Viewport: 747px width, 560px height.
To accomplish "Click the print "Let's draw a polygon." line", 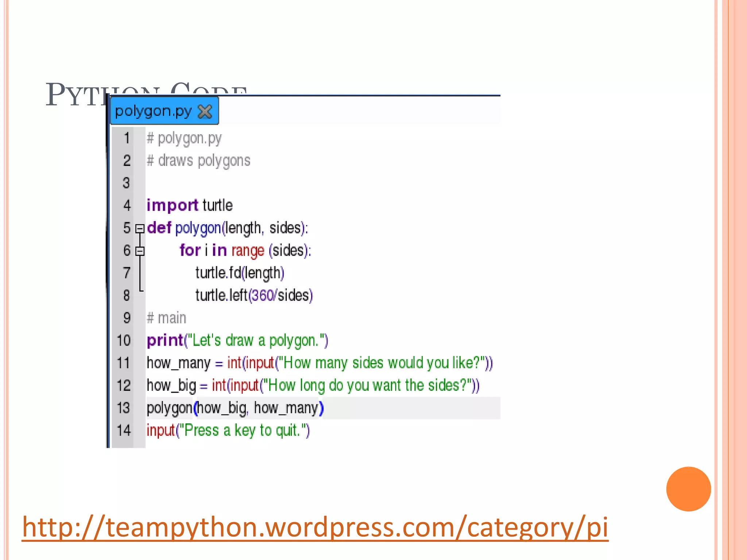I will pyautogui.click(x=237, y=341).
